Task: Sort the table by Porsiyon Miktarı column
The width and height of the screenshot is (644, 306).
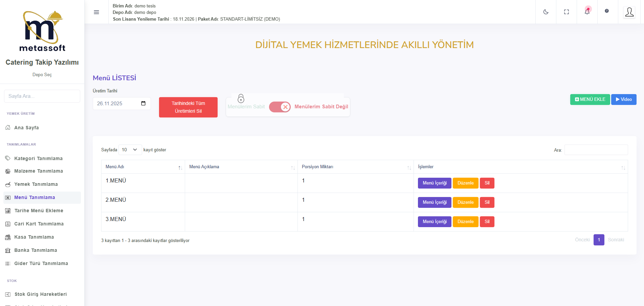Action: pyautogui.click(x=355, y=167)
